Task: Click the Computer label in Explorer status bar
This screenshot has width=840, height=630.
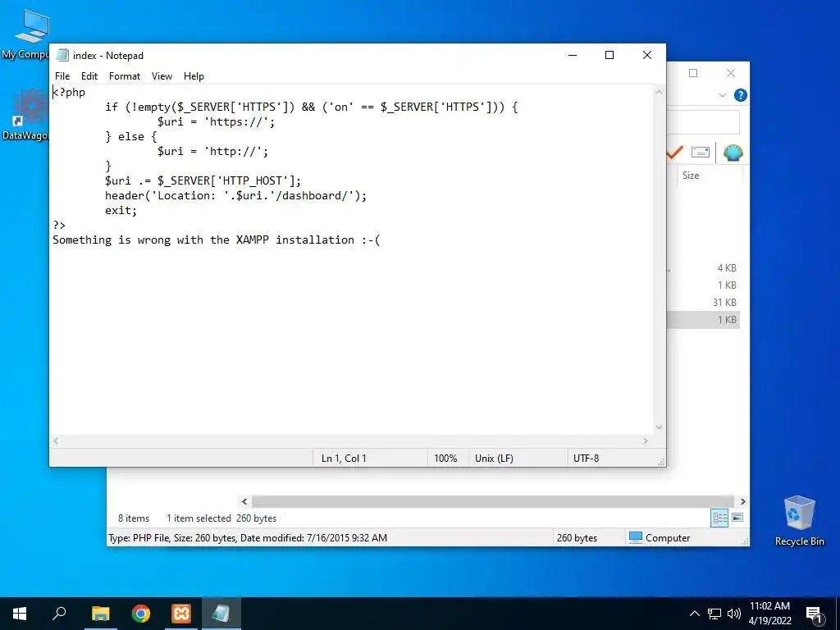Action: click(668, 538)
